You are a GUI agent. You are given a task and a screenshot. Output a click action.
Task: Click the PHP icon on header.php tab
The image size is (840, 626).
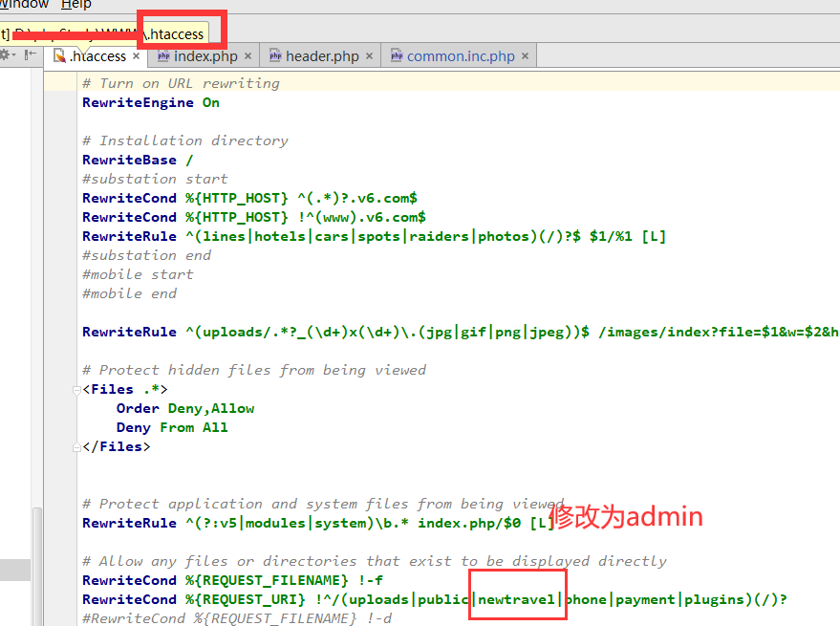[275, 56]
